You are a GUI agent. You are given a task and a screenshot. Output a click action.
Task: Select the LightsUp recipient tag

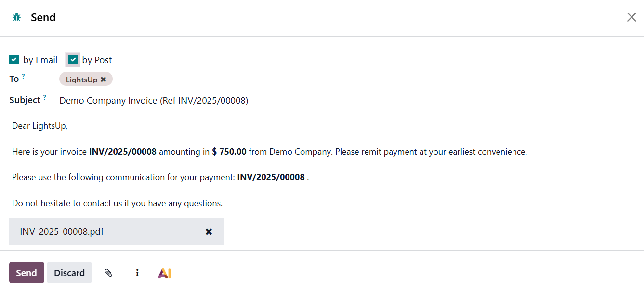pyautogui.click(x=81, y=80)
